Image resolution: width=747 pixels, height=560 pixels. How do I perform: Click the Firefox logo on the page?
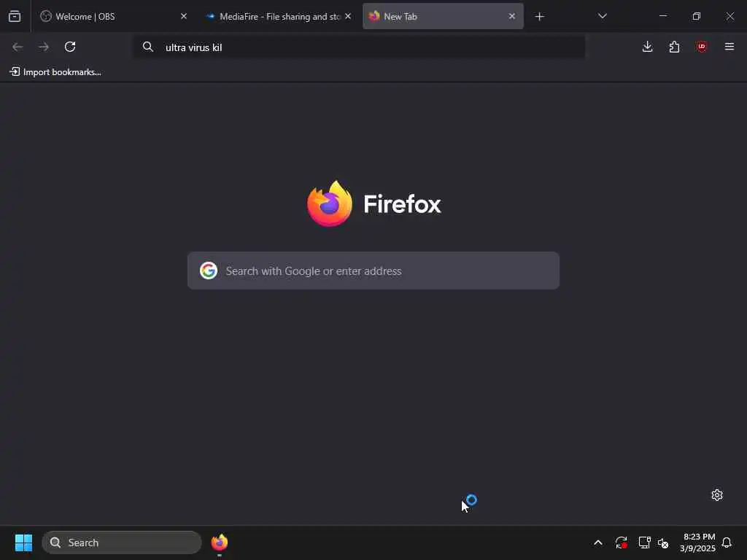click(x=330, y=204)
